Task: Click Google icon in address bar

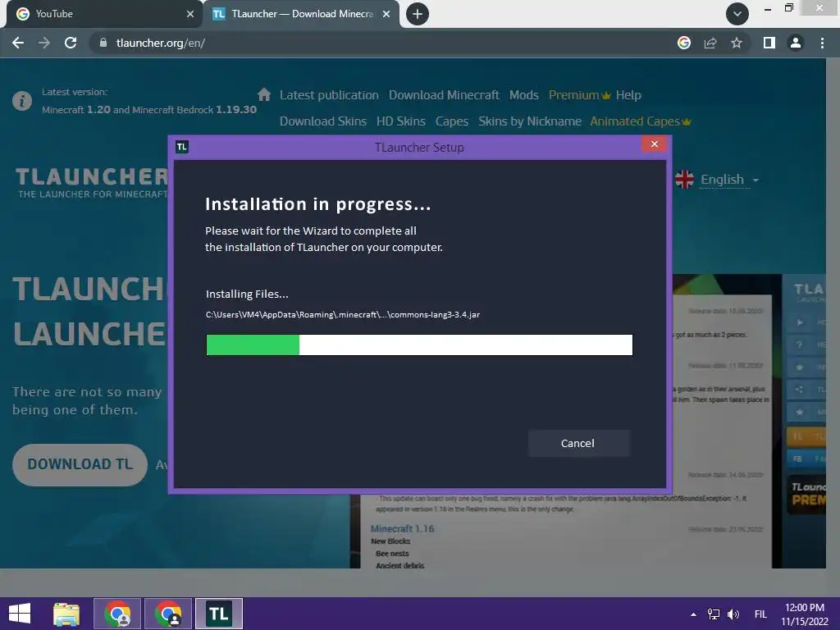Action: pyautogui.click(x=684, y=43)
